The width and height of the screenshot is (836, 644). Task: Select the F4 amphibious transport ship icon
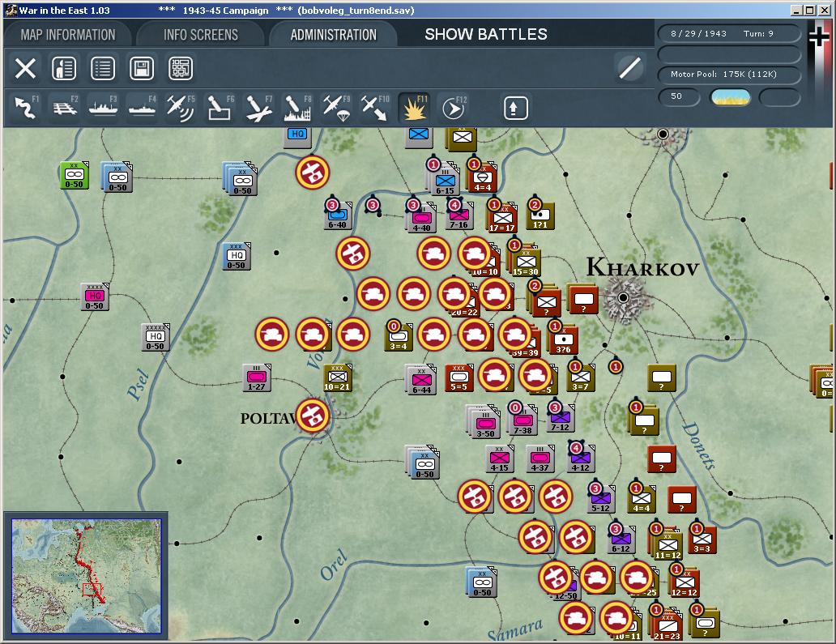[143, 107]
